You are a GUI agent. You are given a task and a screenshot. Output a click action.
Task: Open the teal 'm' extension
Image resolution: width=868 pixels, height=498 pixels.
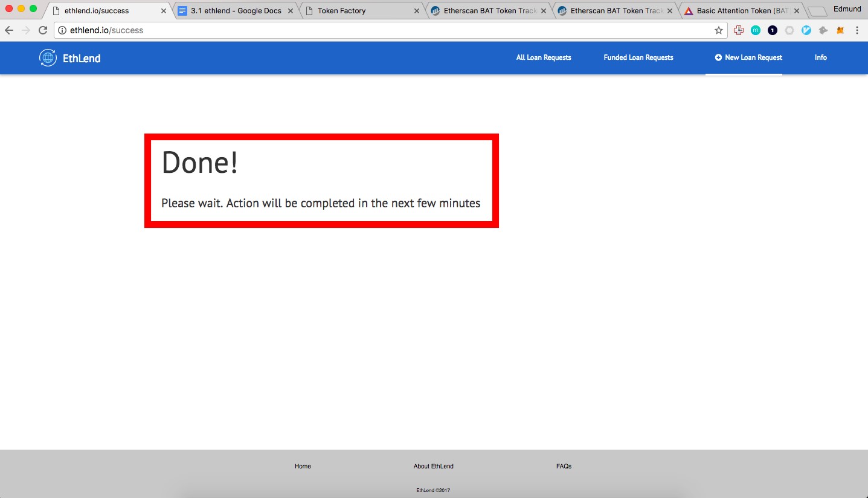pyautogui.click(x=756, y=30)
